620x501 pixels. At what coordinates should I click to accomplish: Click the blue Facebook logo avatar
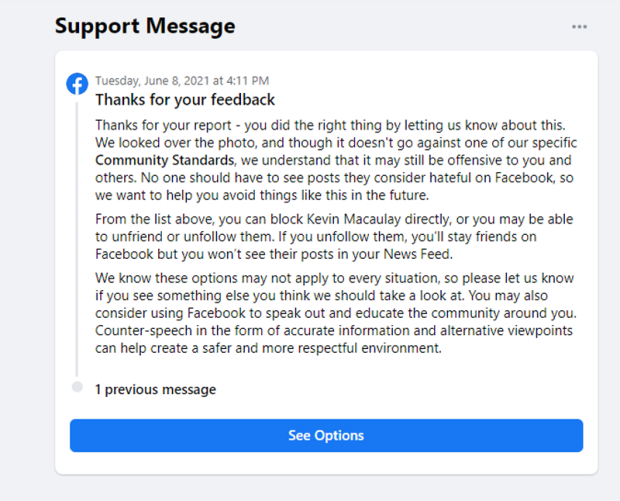tap(77, 84)
